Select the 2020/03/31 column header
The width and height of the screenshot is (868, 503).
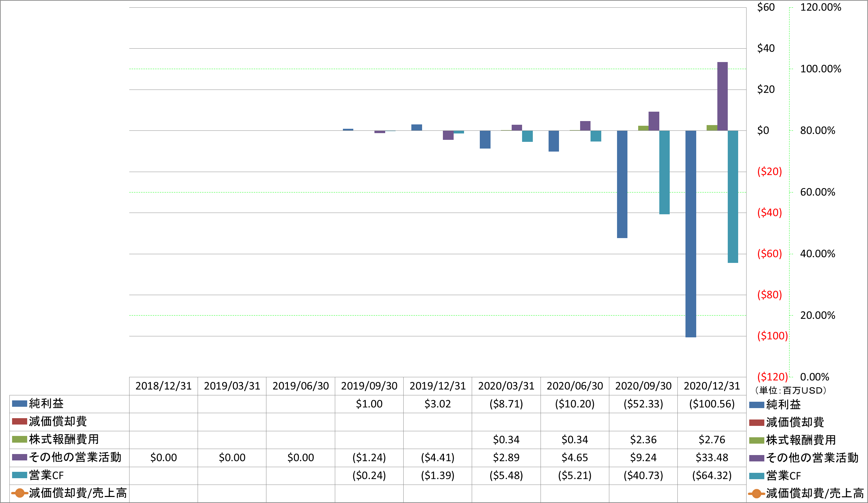[506, 386]
